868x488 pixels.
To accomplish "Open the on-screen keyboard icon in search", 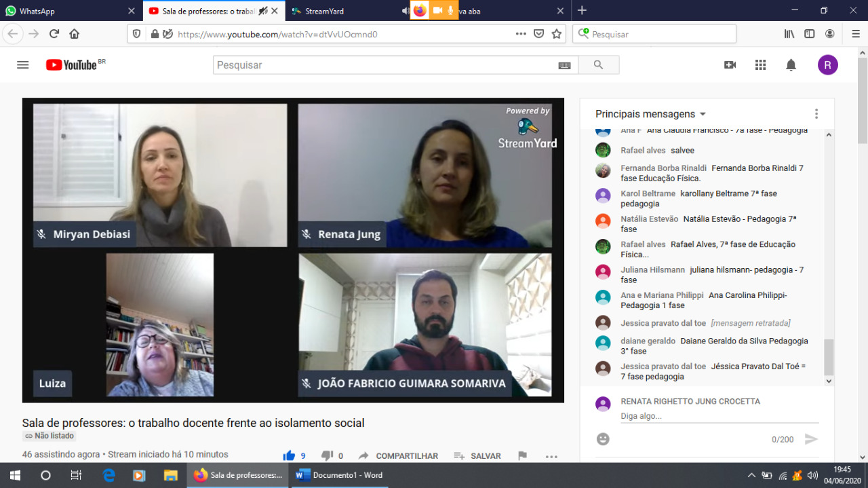I will pos(564,65).
